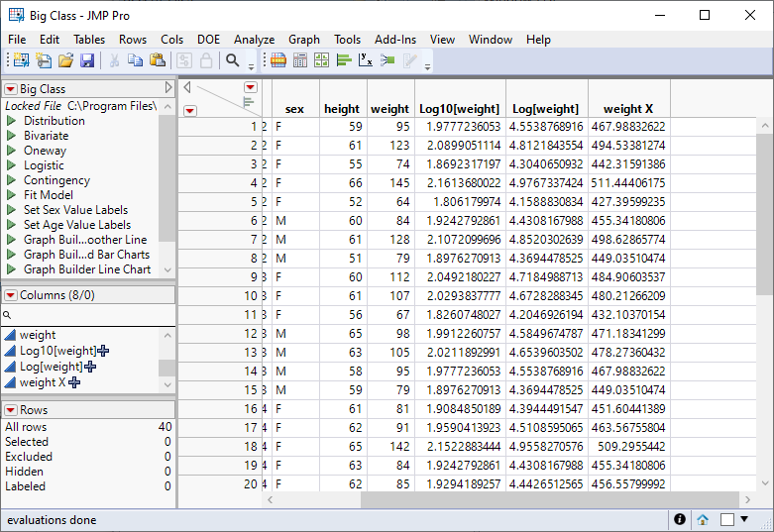Select the weight X column in Columns list
This screenshot has width=774, height=532.
click(x=43, y=382)
